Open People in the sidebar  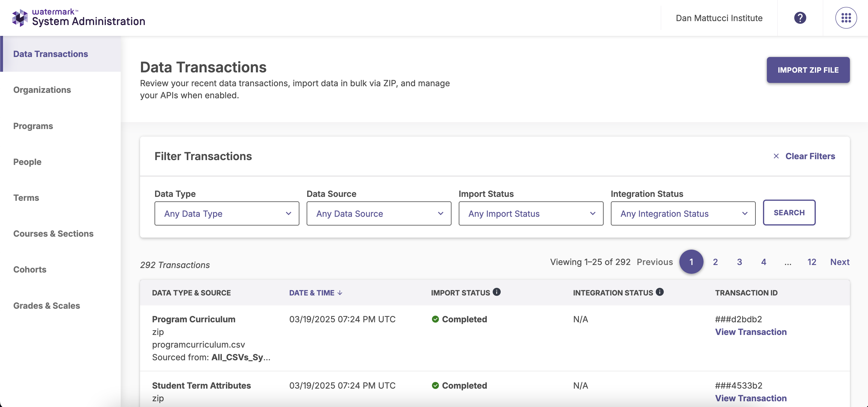[x=27, y=162]
